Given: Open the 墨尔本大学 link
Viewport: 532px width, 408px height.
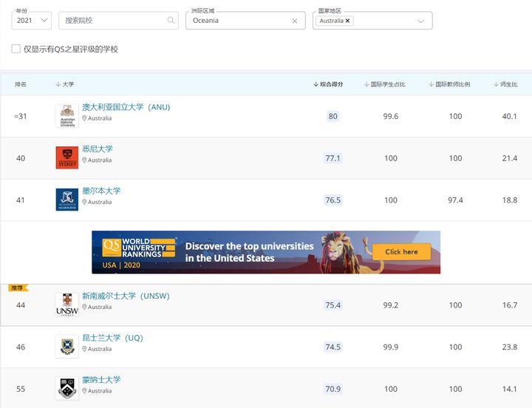Looking at the screenshot, I should [101, 191].
